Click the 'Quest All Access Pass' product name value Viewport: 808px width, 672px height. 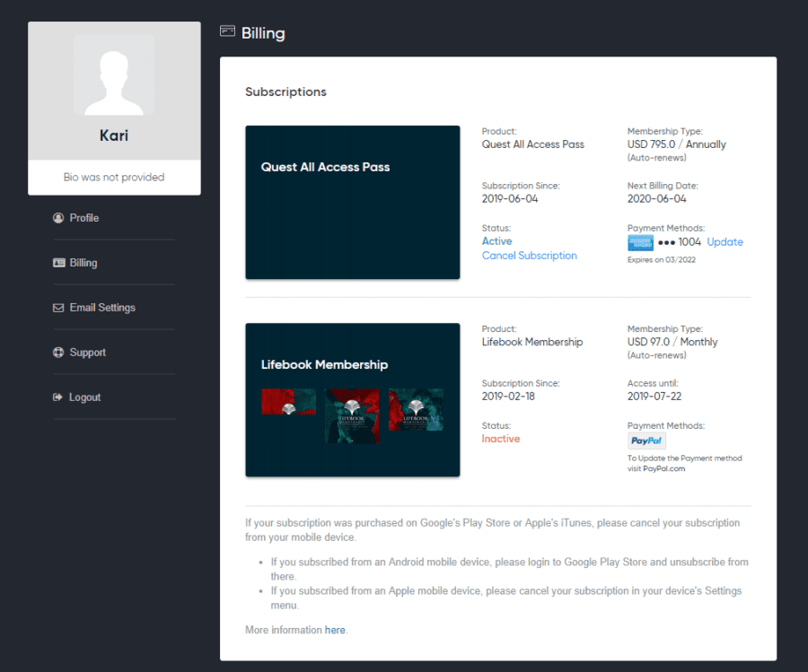tap(532, 144)
